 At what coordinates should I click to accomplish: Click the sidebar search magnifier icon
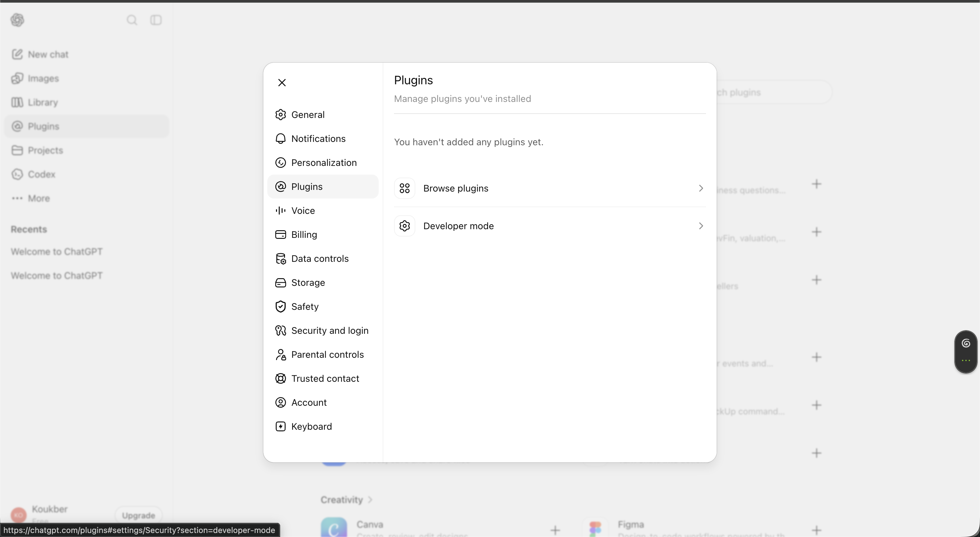[x=132, y=20]
